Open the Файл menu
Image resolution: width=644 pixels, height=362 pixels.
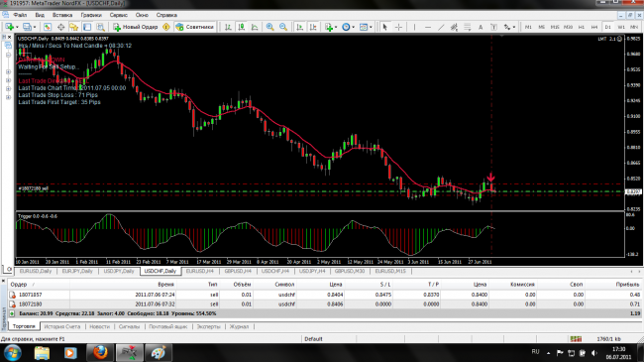[20, 15]
